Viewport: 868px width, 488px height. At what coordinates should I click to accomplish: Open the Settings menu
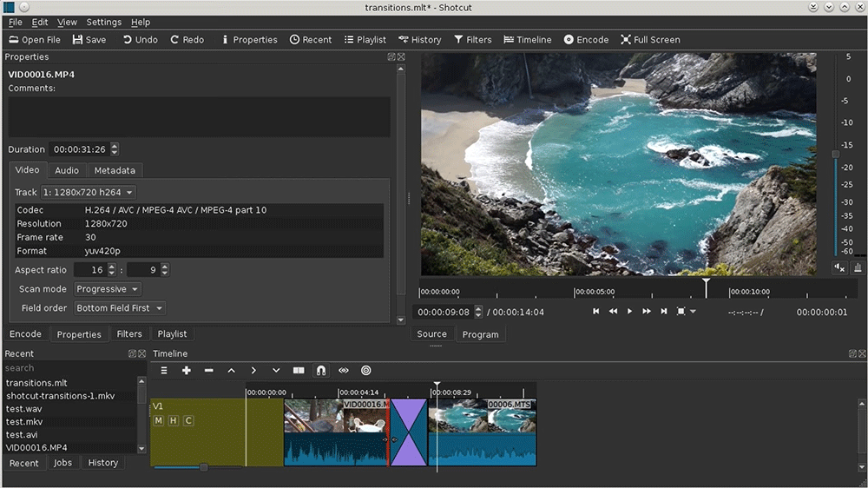pos(104,22)
